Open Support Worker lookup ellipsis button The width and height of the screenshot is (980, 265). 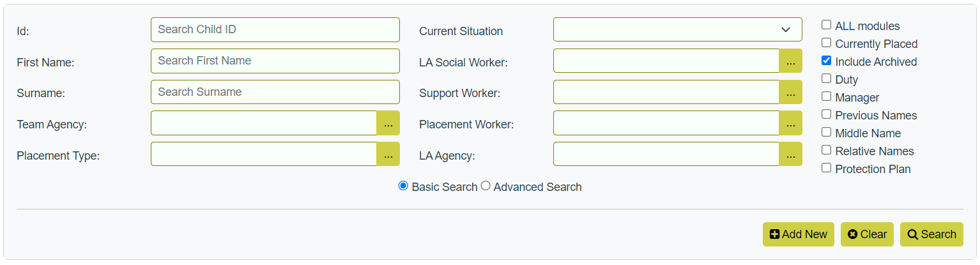point(790,92)
